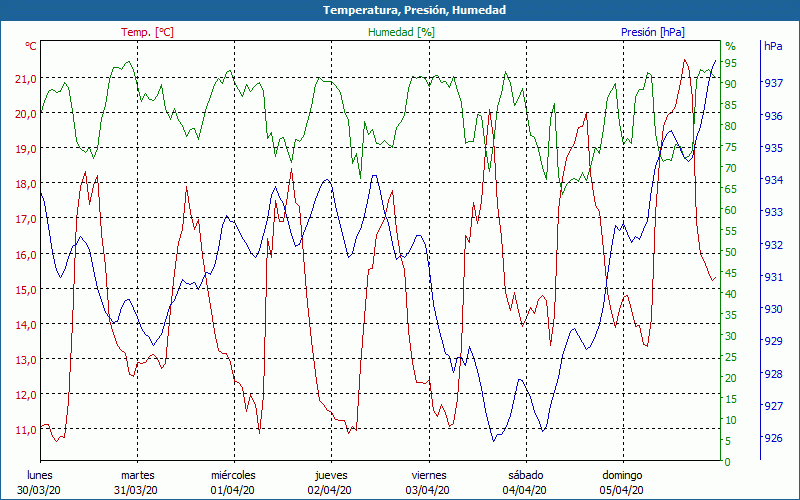Click the 'hPa' unit label on pressure axis

point(773,46)
